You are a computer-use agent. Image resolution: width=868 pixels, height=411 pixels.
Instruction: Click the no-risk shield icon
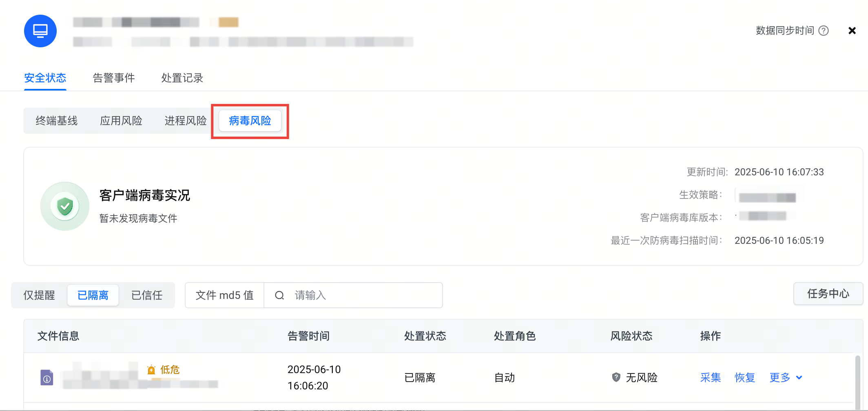point(616,377)
